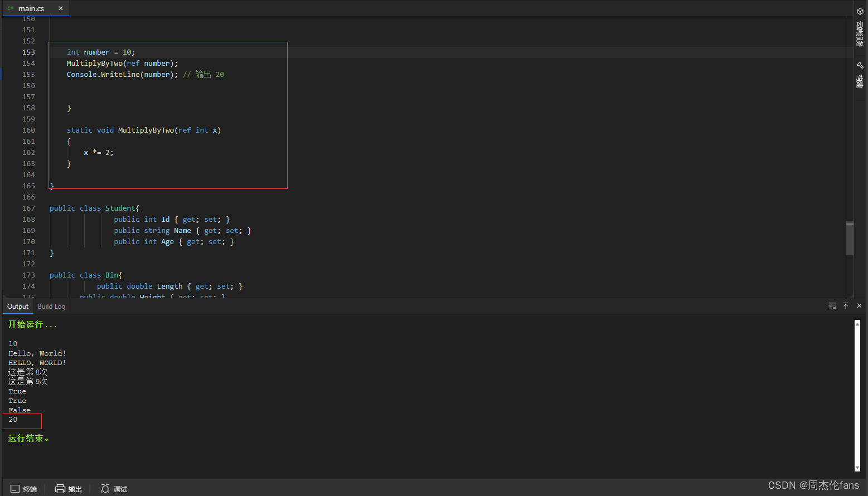Close the main.cs tab
868x496 pixels.
point(61,8)
